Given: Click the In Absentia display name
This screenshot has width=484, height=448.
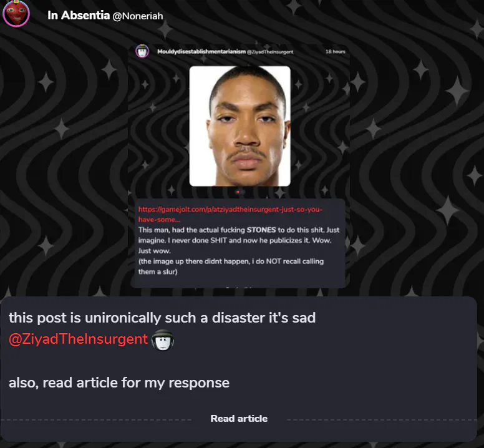Looking at the screenshot, I should pos(79,15).
